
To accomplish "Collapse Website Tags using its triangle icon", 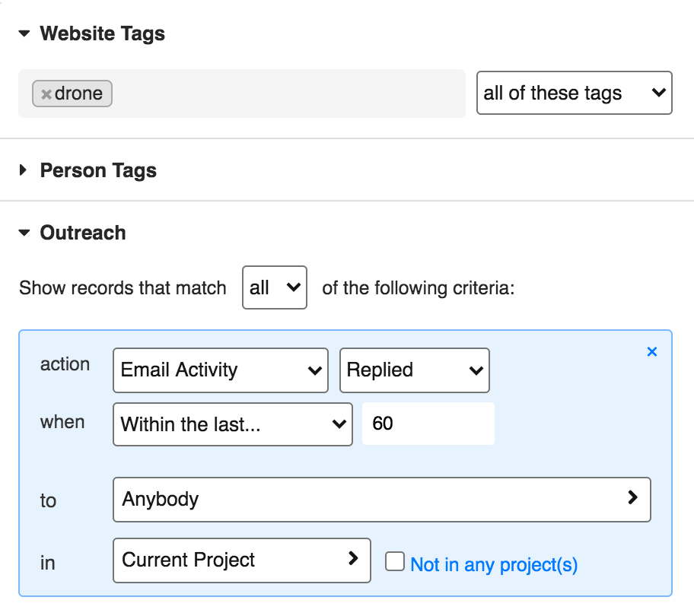I will [24, 34].
